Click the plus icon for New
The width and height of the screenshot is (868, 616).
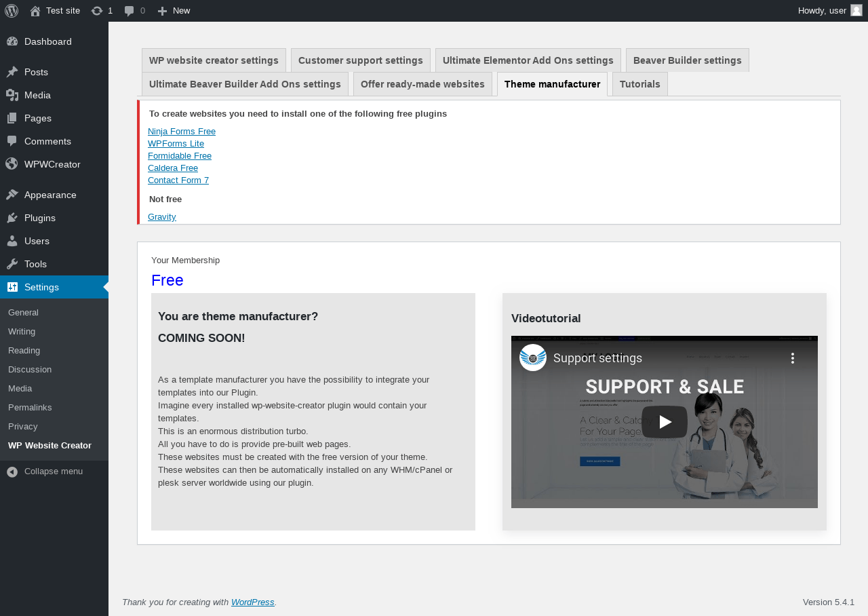point(162,11)
